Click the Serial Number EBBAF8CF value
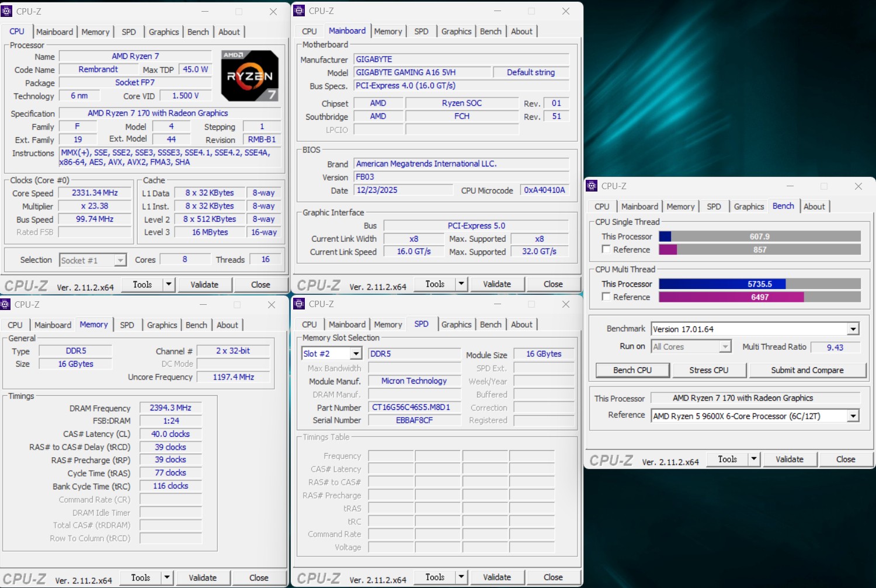Viewport: 876px width, 588px height. tap(414, 420)
